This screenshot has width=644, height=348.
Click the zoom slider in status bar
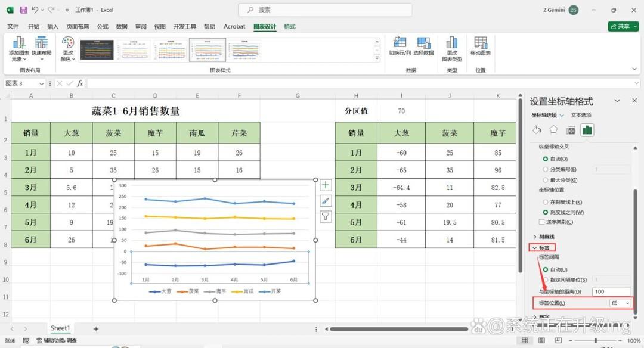coord(595,341)
